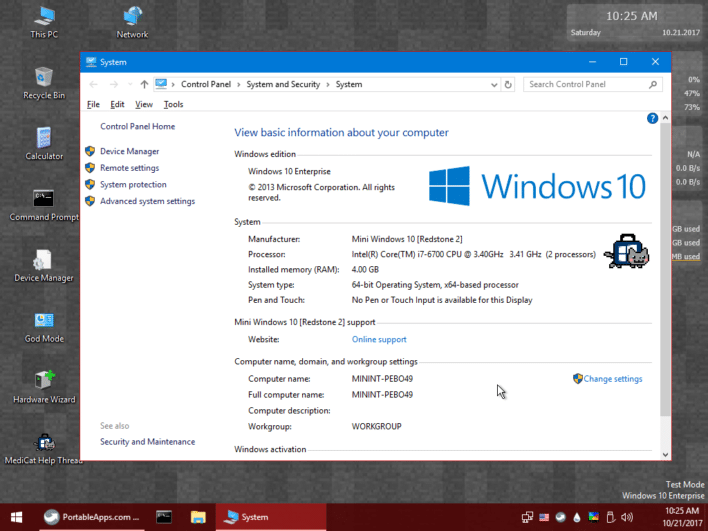Open Network desktop icon
This screenshot has height=531, width=708.
pos(132,23)
